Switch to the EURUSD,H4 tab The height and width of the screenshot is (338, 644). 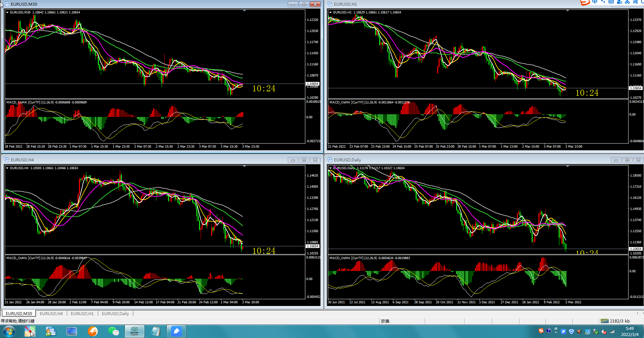point(51,313)
